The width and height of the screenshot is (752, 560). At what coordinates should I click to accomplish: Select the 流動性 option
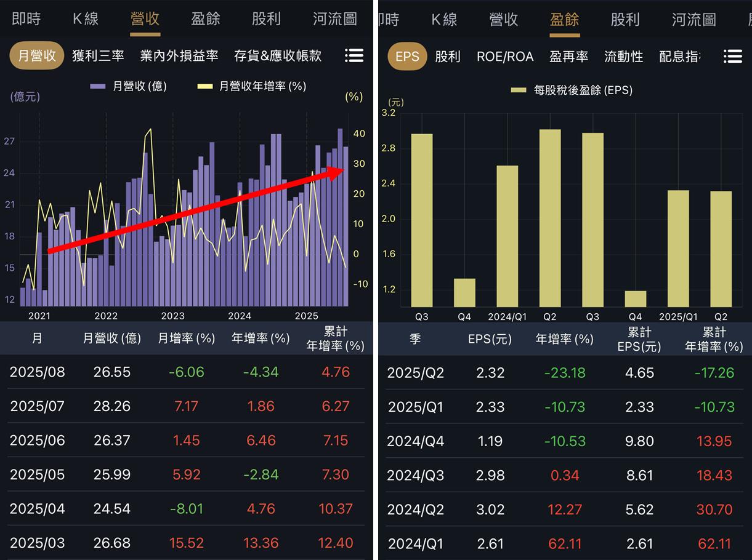624,56
